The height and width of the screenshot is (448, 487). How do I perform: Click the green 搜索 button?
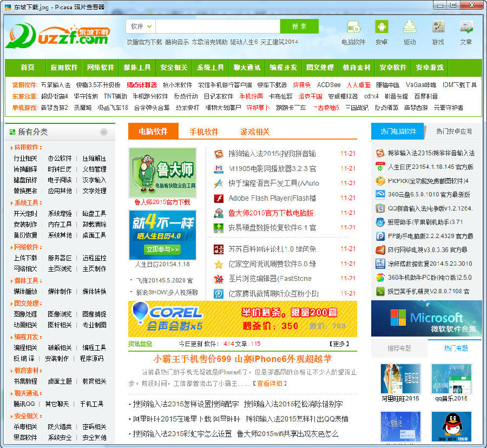click(299, 27)
